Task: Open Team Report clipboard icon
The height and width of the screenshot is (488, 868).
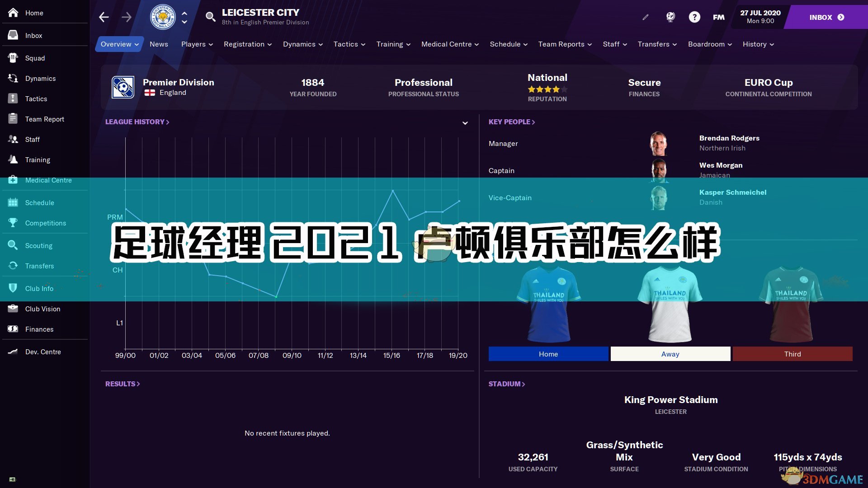Action: [13, 119]
